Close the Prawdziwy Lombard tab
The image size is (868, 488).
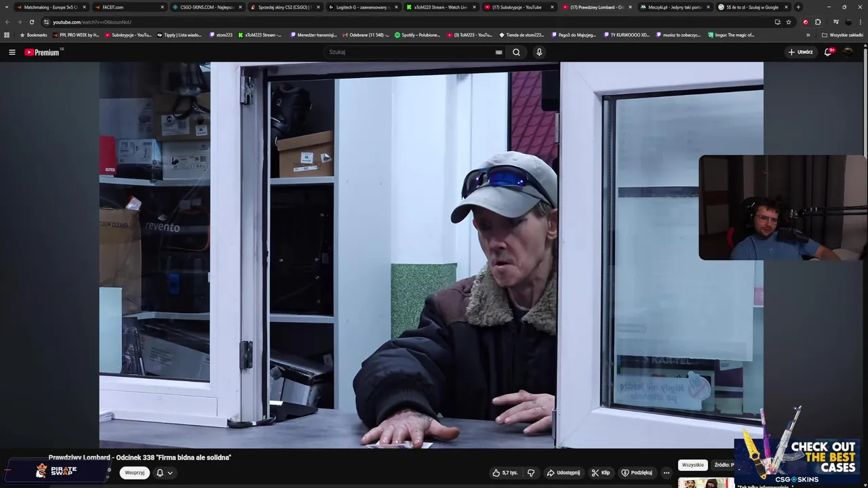click(x=630, y=7)
